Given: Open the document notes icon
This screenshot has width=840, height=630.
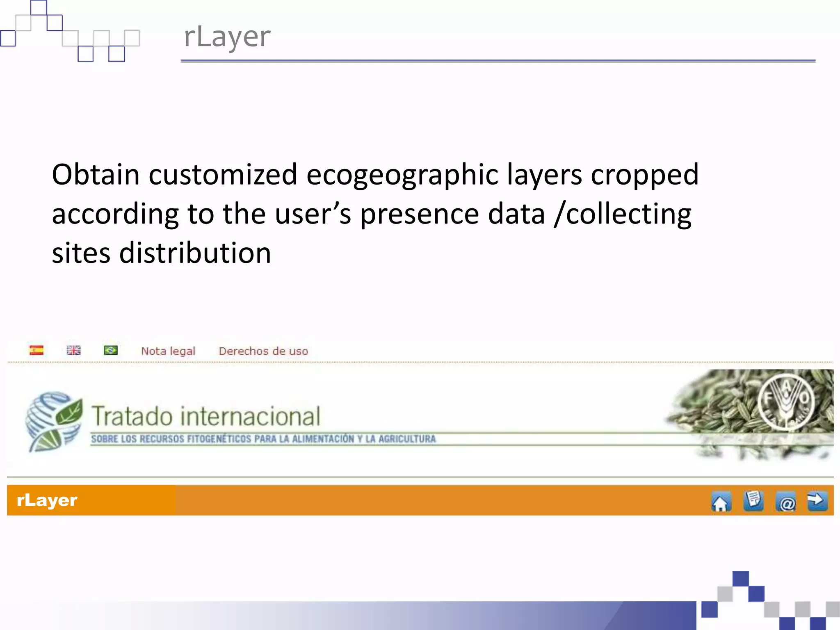Looking at the screenshot, I should 753,501.
